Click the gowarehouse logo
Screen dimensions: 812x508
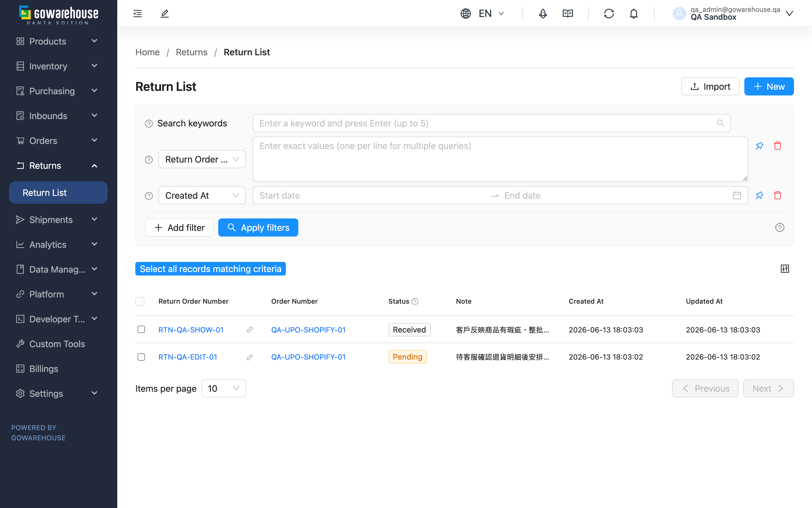(x=59, y=15)
